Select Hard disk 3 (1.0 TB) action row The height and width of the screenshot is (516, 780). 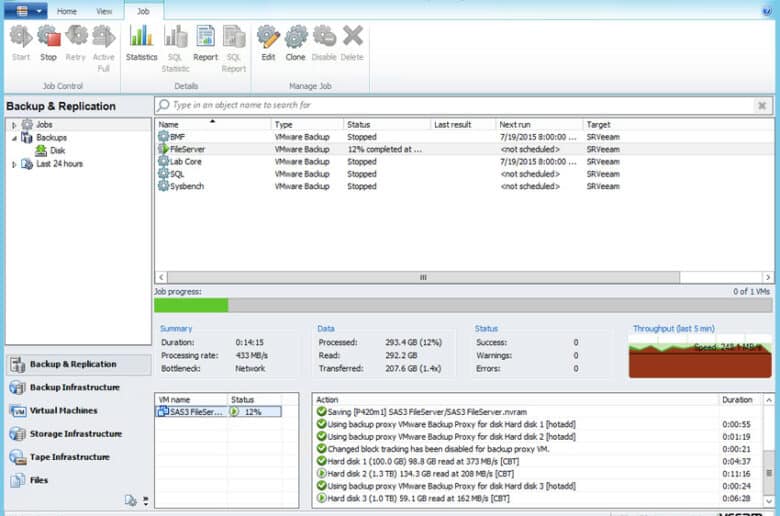(x=537, y=498)
